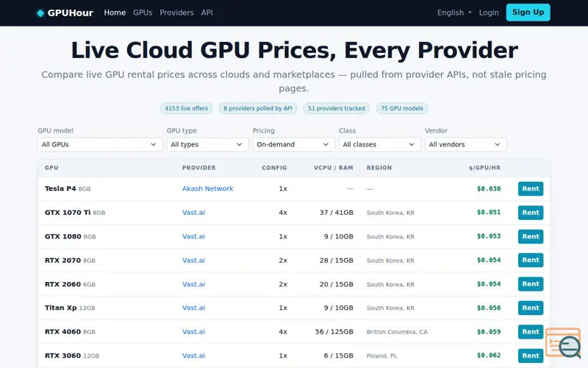Click the GPU column header

(x=51, y=168)
